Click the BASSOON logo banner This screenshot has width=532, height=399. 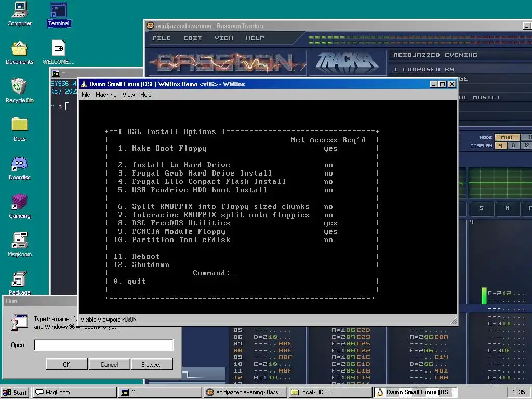(x=227, y=63)
